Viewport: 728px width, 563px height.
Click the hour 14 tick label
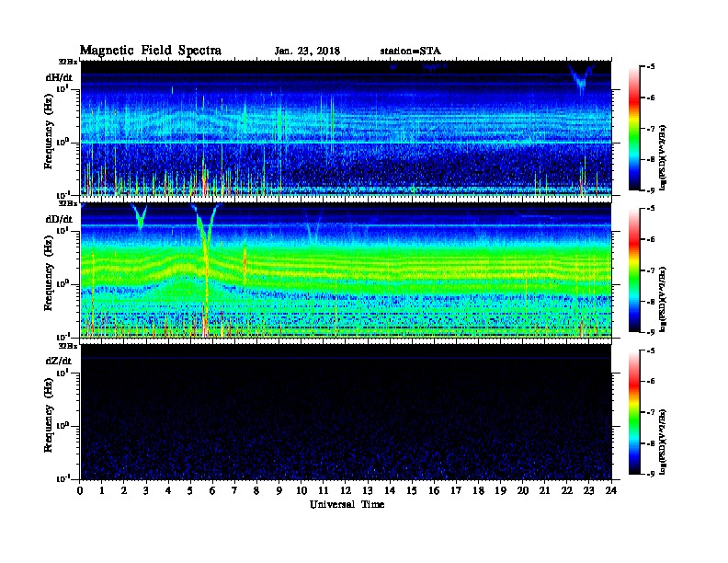pos(390,490)
